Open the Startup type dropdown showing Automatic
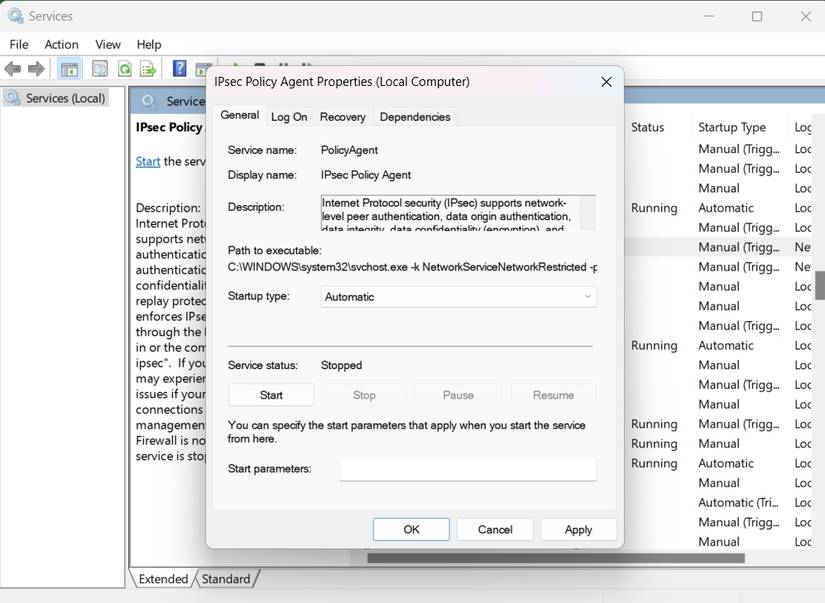 point(459,297)
